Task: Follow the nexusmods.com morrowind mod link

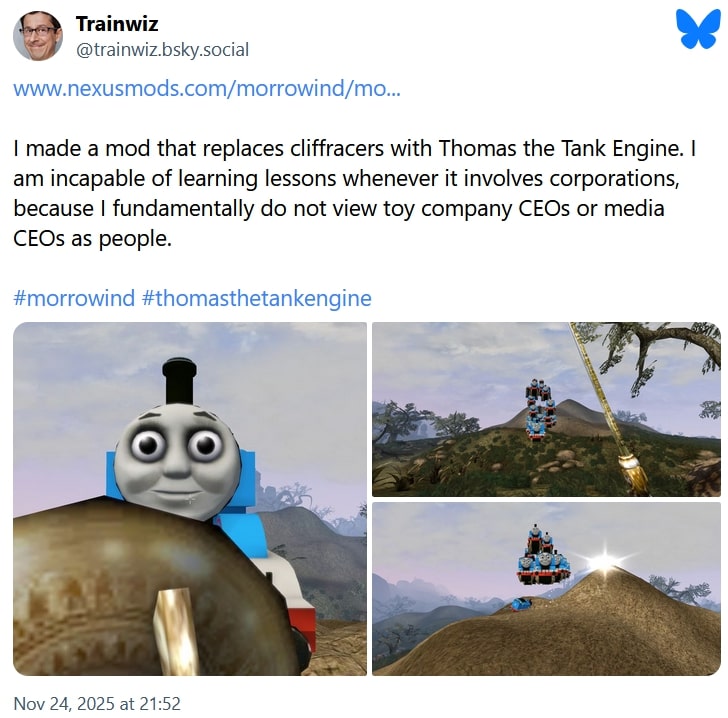Action: point(207,88)
